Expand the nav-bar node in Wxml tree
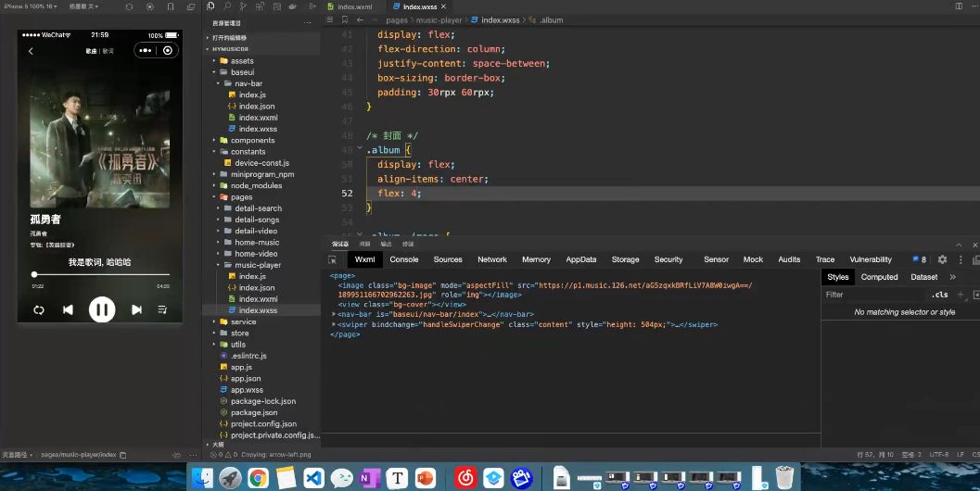 coord(334,315)
